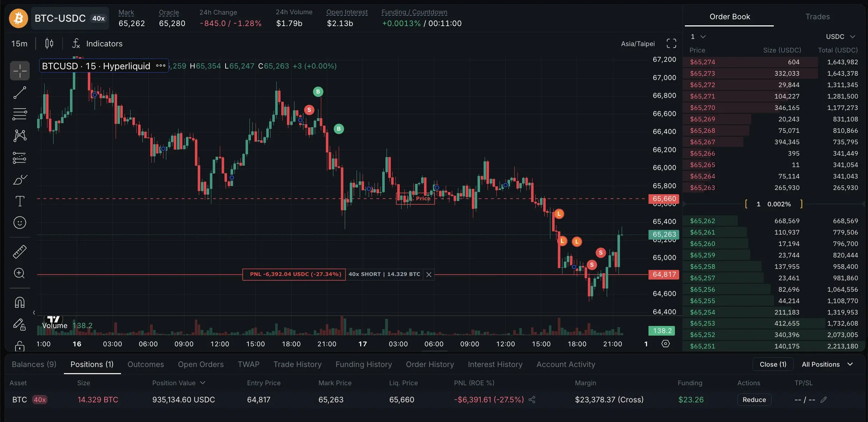Choose the text annotation tool
868x422 pixels.
pyautogui.click(x=20, y=201)
